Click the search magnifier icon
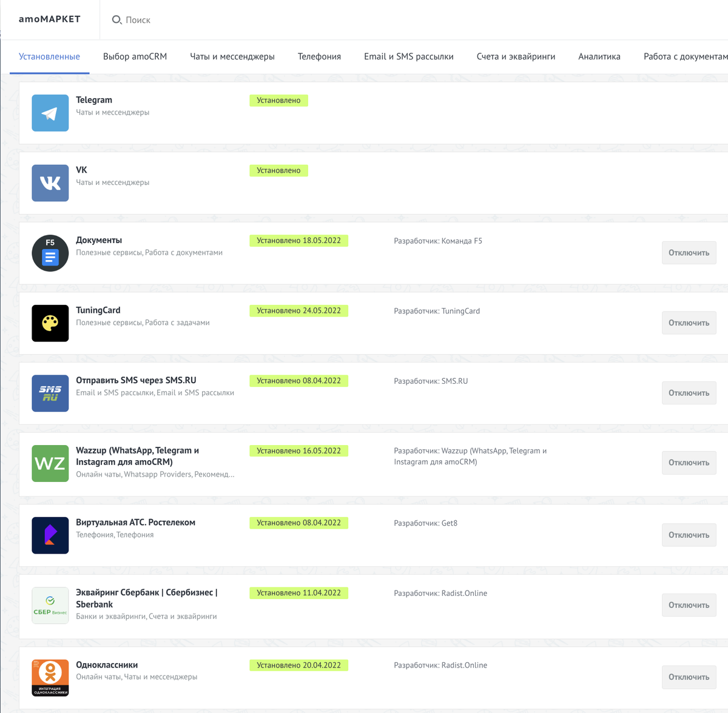Screen dimensions: 728x713 coord(117,20)
